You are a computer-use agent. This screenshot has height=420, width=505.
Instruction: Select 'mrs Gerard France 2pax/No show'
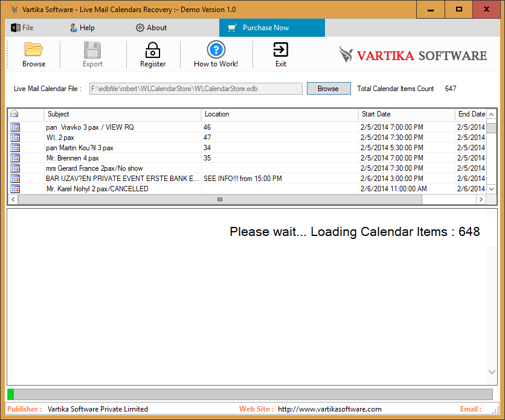coord(94,168)
